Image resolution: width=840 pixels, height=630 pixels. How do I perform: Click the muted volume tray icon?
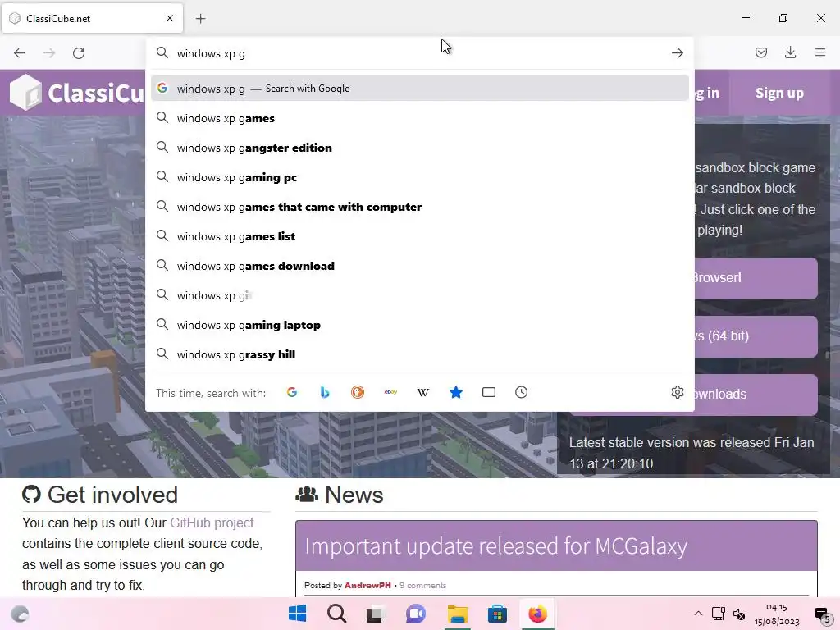(739, 614)
